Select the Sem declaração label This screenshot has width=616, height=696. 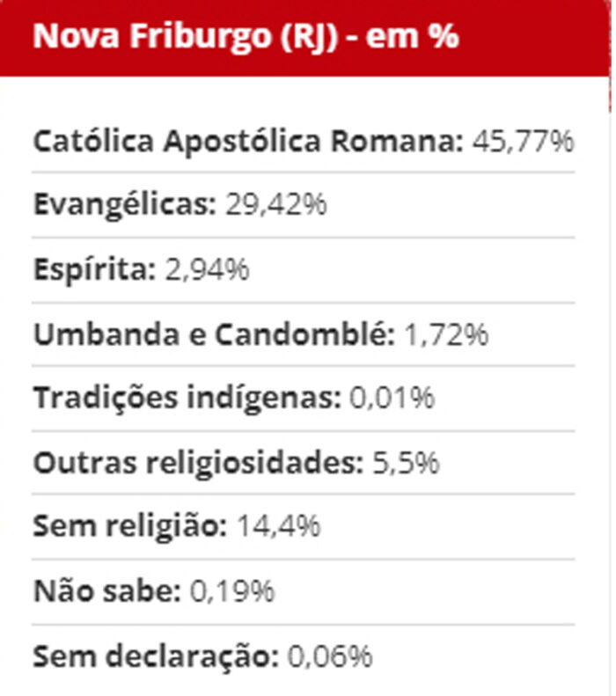coord(156,656)
